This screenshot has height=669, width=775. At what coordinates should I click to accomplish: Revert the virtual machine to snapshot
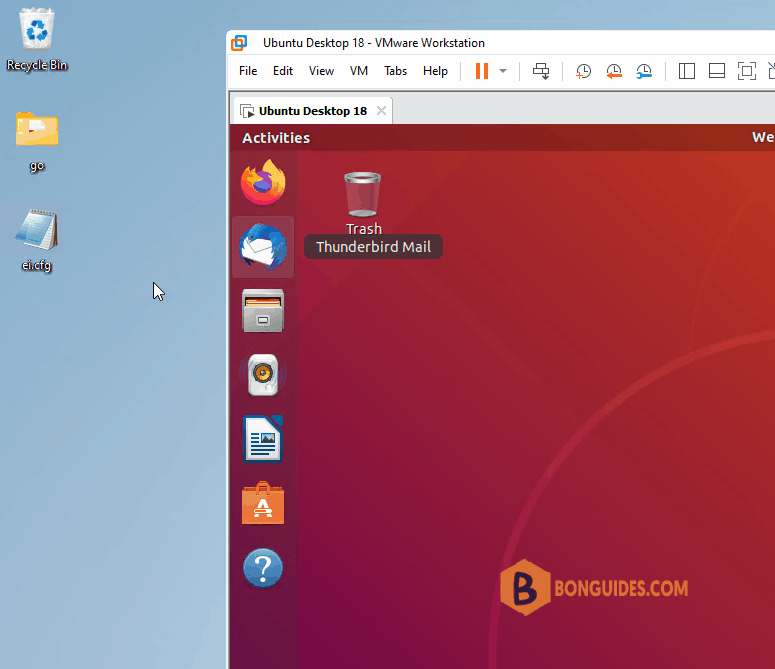614,71
